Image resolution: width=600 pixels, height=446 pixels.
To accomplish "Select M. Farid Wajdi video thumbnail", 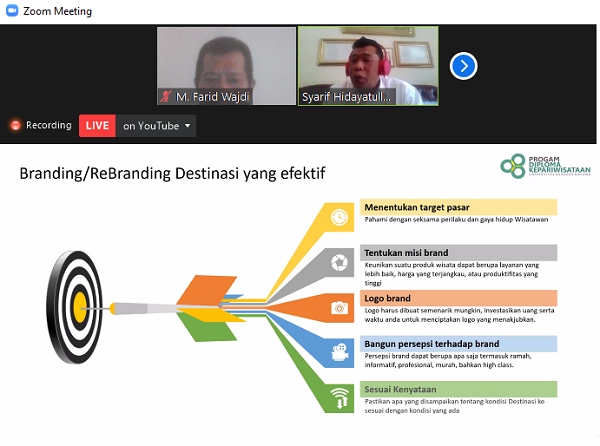I will pos(226,66).
